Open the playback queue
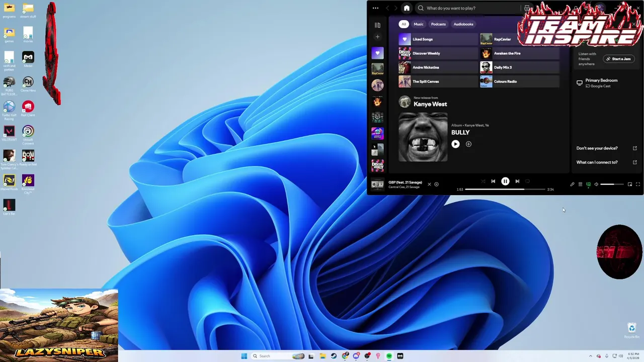 (580, 185)
